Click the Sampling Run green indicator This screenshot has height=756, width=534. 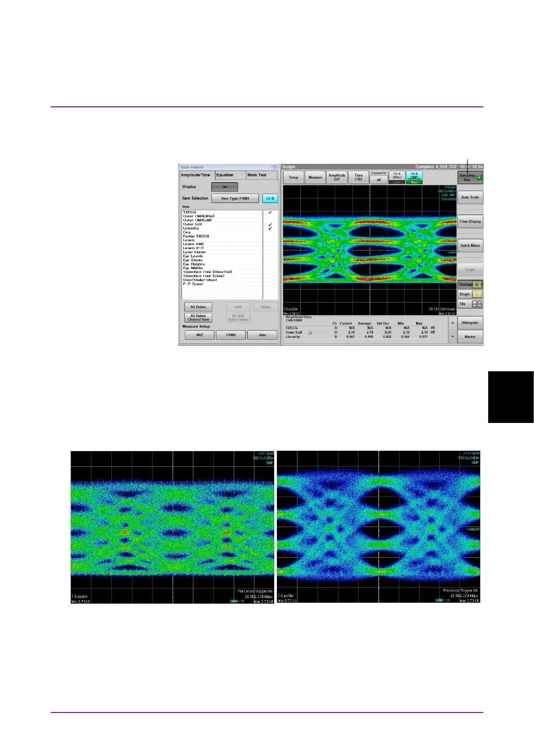479,178
